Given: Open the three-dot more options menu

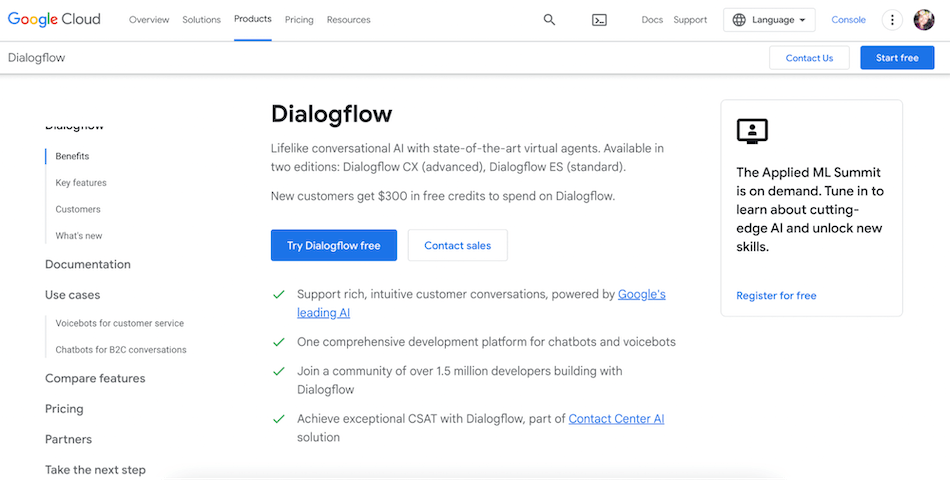Looking at the screenshot, I should [x=892, y=20].
